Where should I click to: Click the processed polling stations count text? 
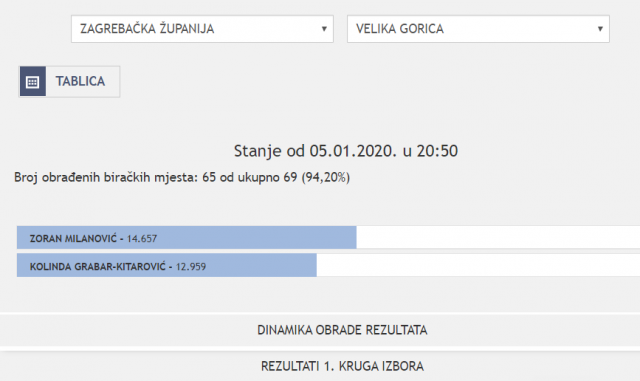pyautogui.click(x=182, y=177)
